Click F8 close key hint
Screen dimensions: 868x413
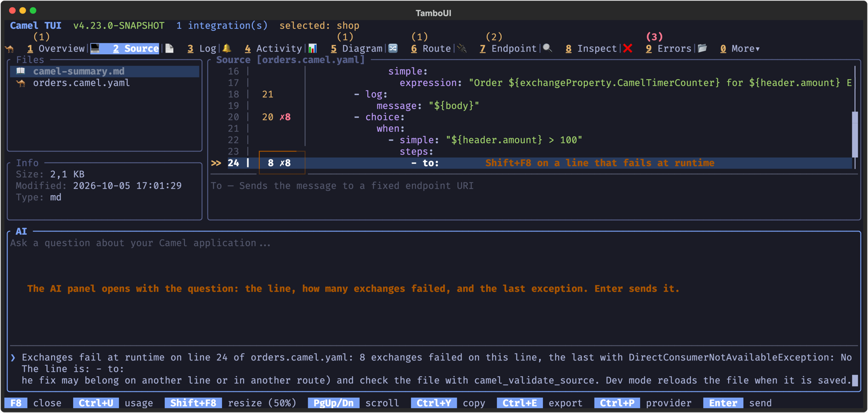click(x=33, y=403)
